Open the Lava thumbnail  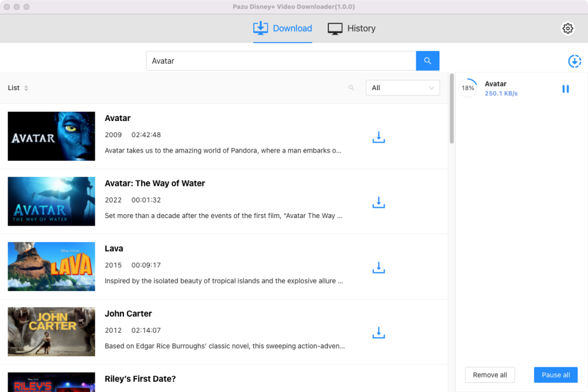pos(51,266)
